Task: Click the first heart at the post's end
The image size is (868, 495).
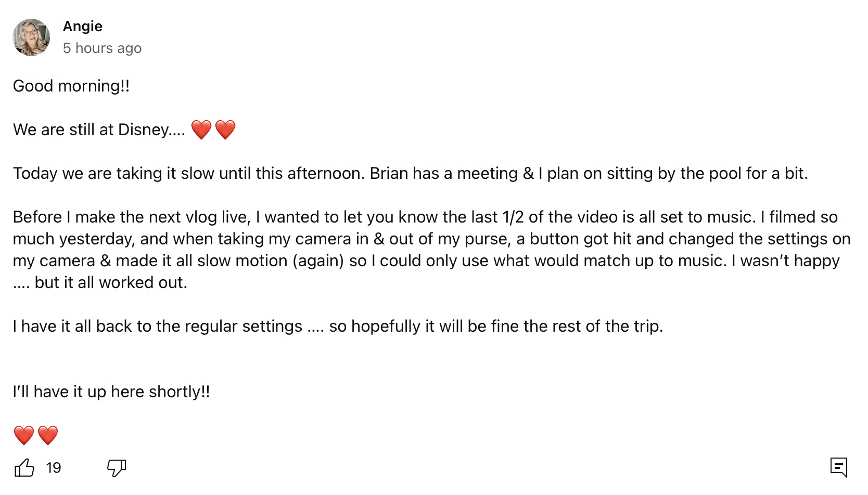Action: click(24, 435)
